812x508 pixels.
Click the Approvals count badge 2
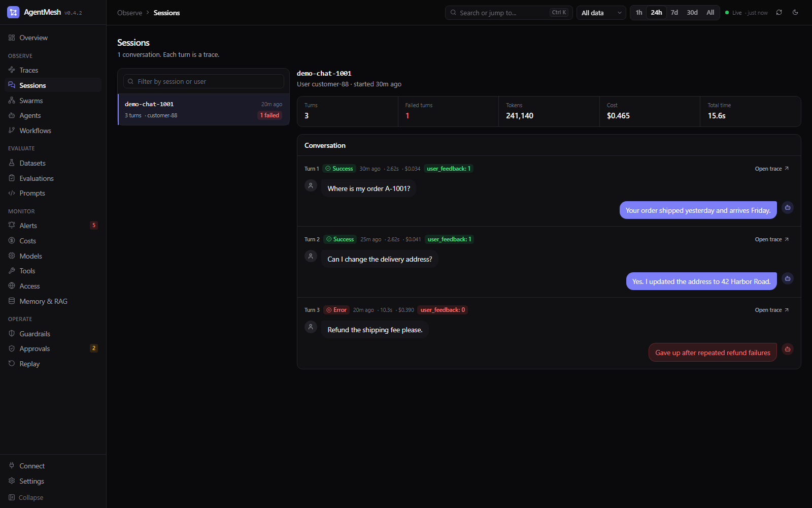click(x=94, y=348)
